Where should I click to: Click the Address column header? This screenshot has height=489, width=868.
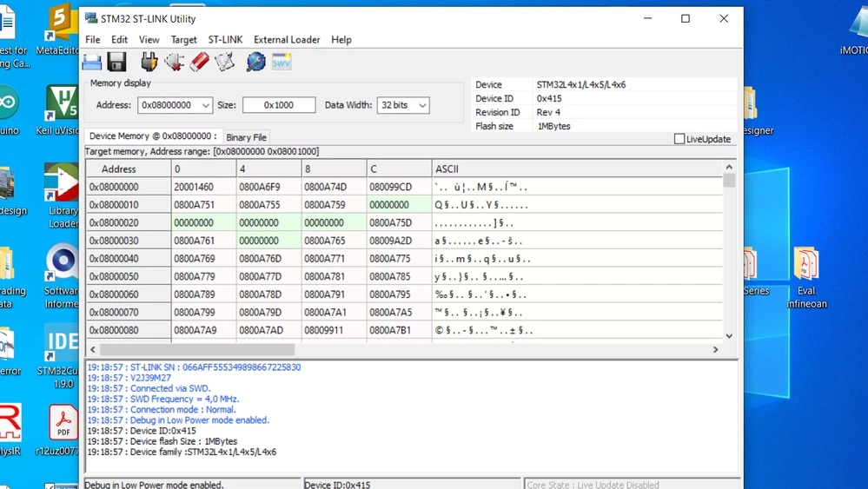tap(129, 169)
